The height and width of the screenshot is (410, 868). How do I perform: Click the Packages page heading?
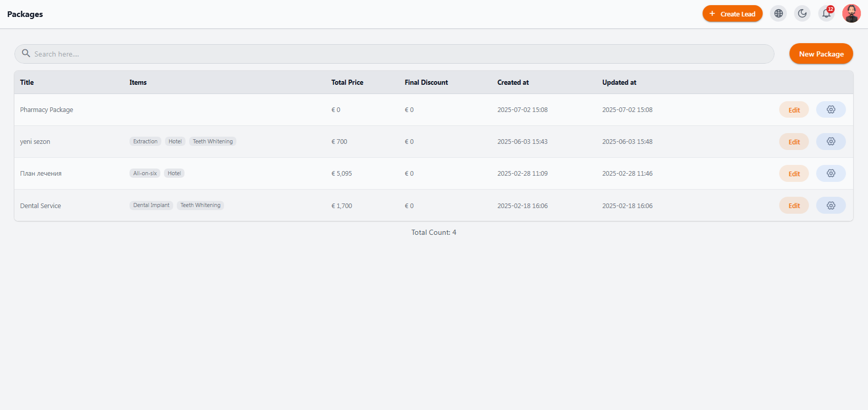coord(25,14)
